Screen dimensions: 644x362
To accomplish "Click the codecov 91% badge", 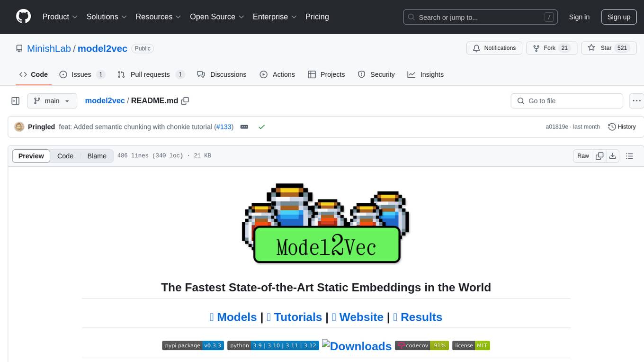I will point(422,345).
